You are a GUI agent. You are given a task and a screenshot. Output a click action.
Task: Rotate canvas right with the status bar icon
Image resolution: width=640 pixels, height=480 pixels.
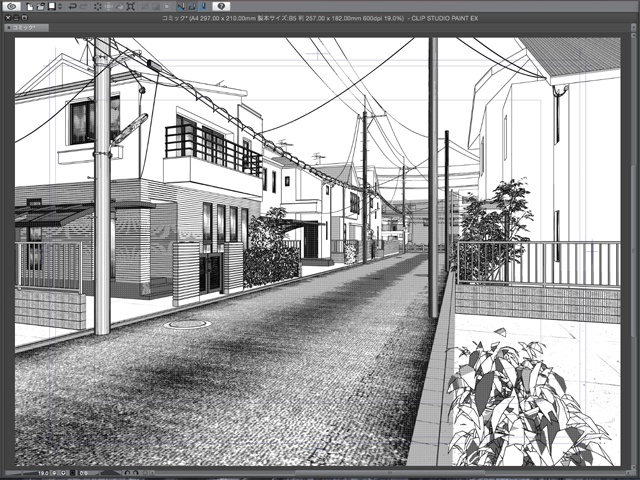136,473
